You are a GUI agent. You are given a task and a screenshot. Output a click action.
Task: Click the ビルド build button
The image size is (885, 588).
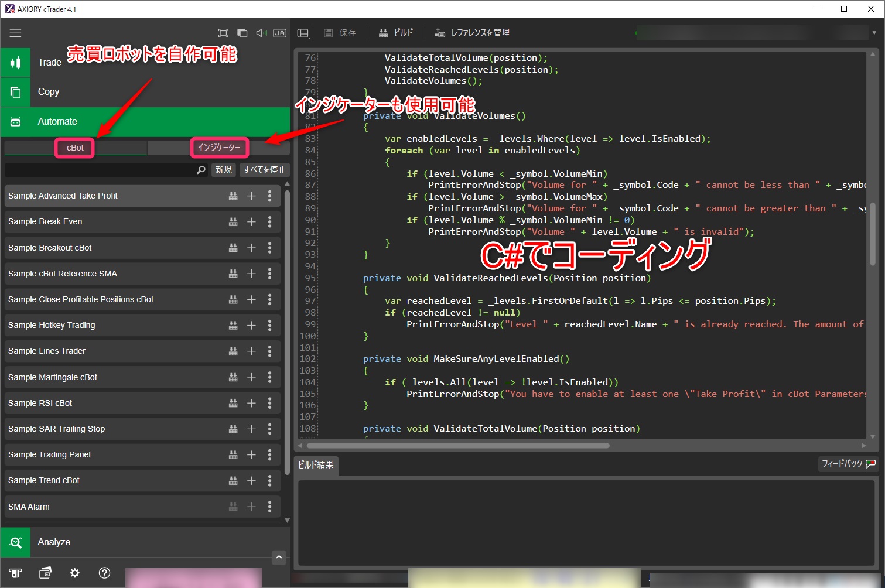[396, 33]
